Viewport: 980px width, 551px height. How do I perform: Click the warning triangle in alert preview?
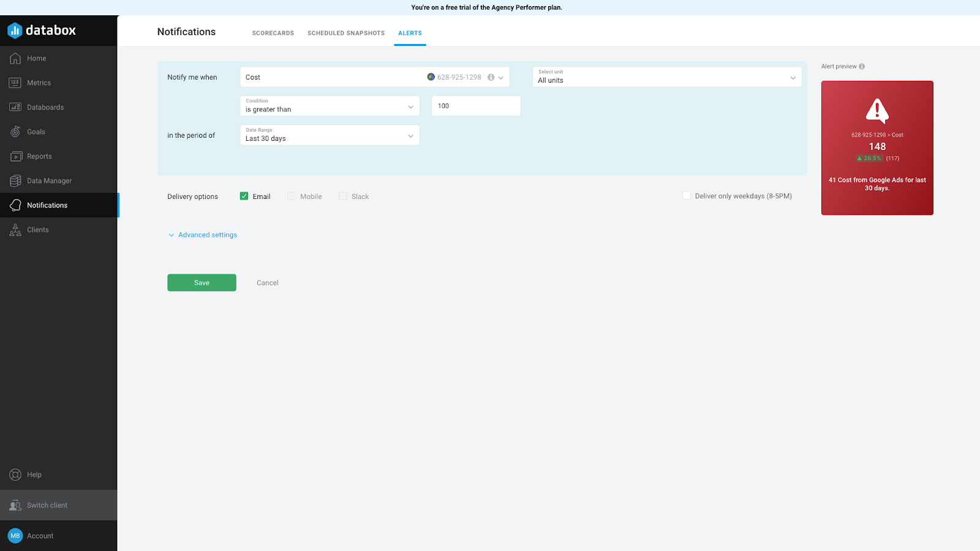(877, 111)
